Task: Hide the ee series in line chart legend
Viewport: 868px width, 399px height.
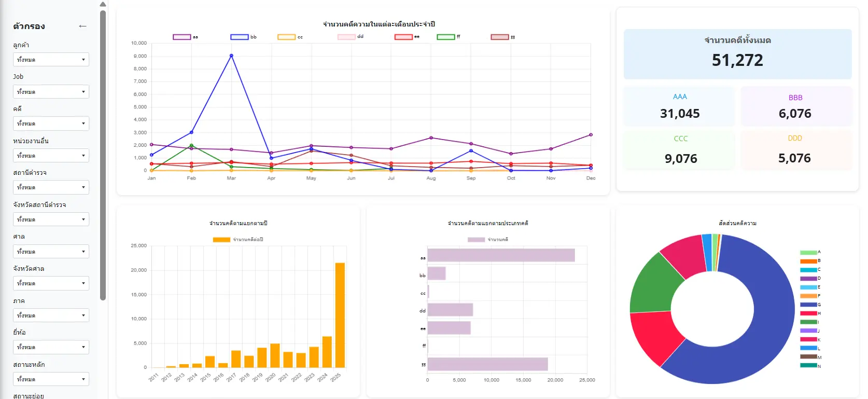Action: coord(407,37)
